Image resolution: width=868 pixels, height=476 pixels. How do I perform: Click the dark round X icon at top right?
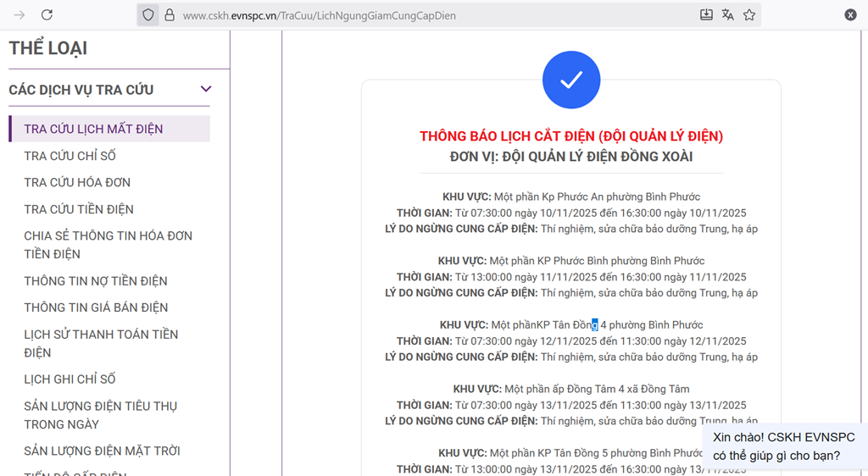pyautogui.click(x=850, y=15)
